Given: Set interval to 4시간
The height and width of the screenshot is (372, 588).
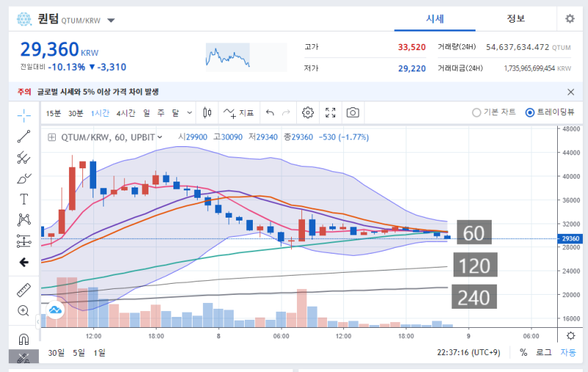Looking at the screenshot, I should coord(126,113).
